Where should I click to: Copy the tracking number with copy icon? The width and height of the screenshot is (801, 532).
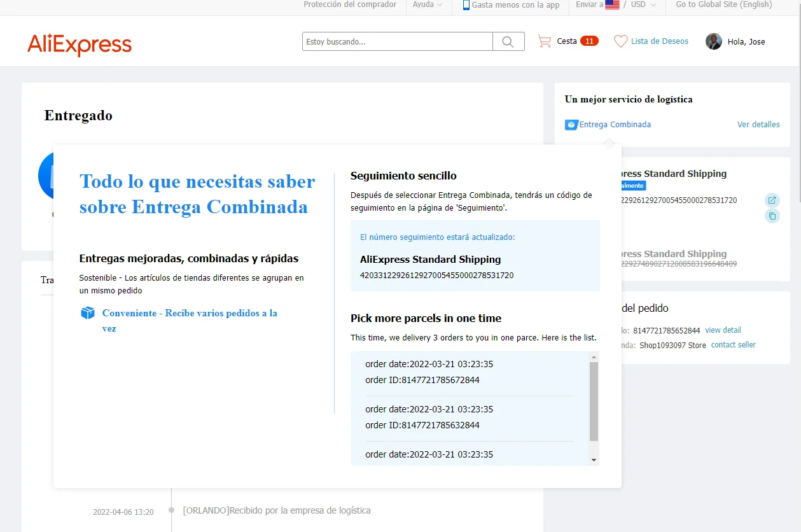click(772, 216)
